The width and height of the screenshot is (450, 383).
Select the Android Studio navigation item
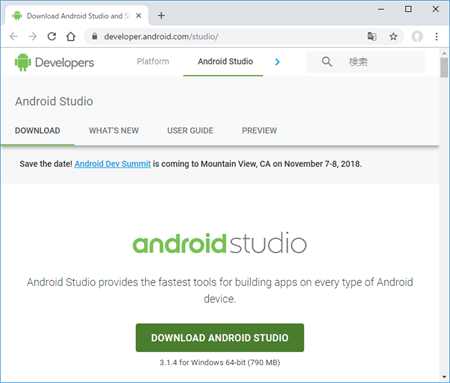click(x=225, y=61)
